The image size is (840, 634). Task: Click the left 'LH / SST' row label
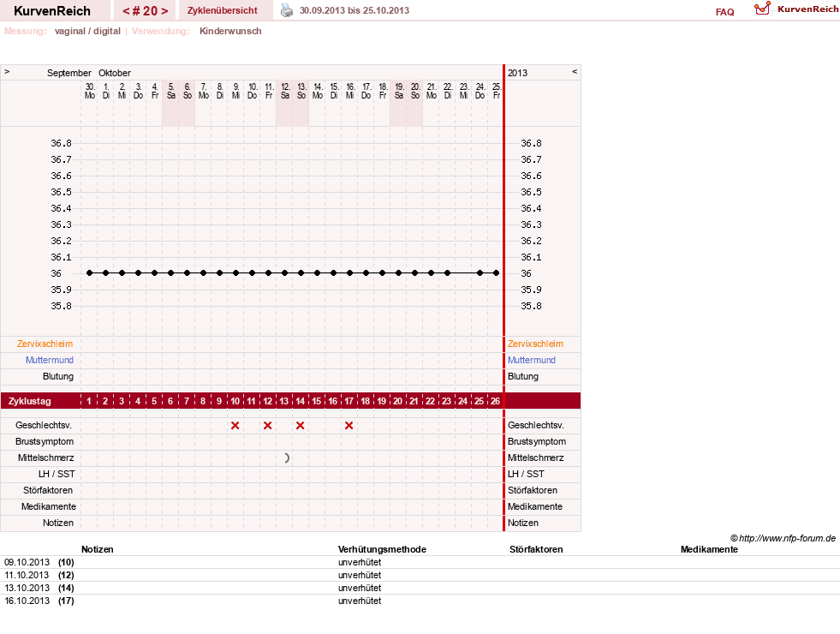click(57, 474)
